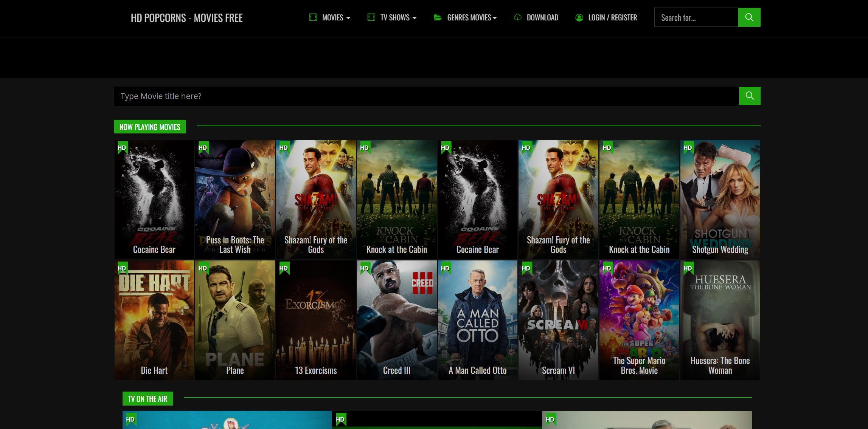Image resolution: width=868 pixels, height=429 pixels.
Task: Click HD badge on A Man Called Otto poster
Action: coord(445,268)
